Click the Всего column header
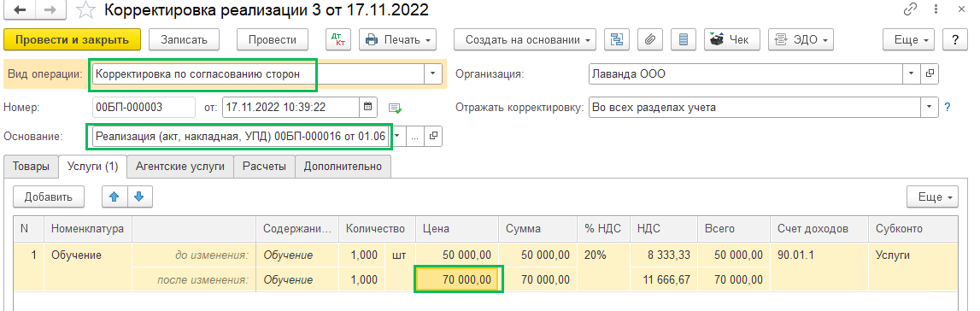 click(734, 229)
